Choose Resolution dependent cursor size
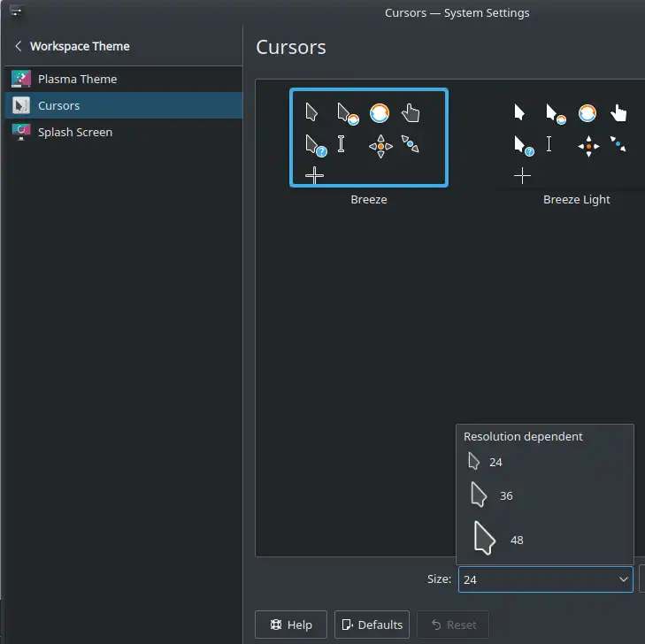Screen dimensions: 645x644 pyautogui.click(x=545, y=436)
